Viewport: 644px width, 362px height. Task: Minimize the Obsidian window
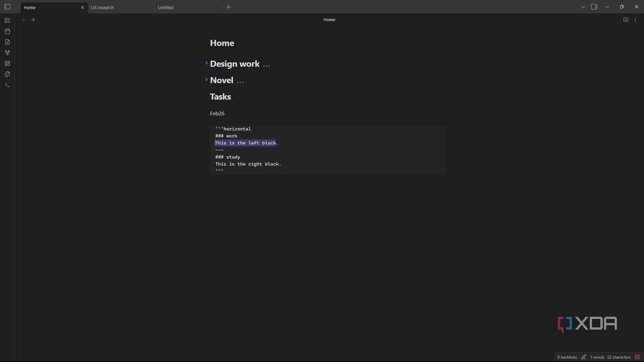607,7
